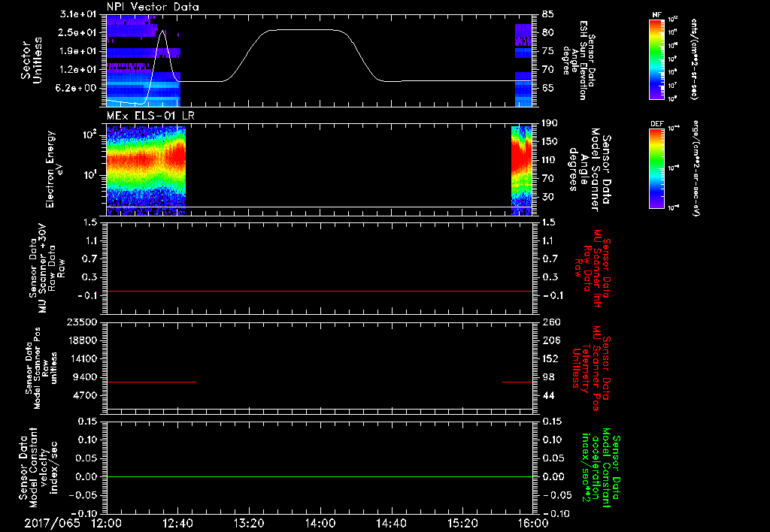Click the "30" scanner angle tick value
770x532 pixels.
(x=548, y=197)
